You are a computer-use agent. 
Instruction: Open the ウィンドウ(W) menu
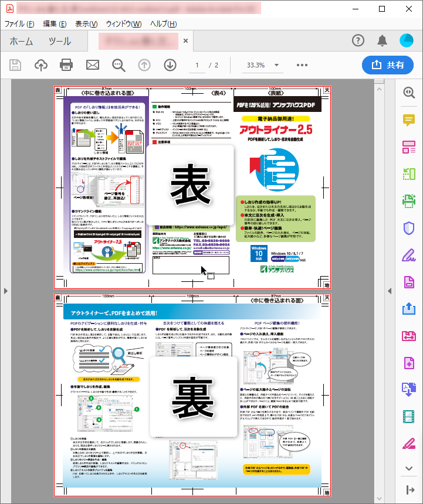point(124,24)
